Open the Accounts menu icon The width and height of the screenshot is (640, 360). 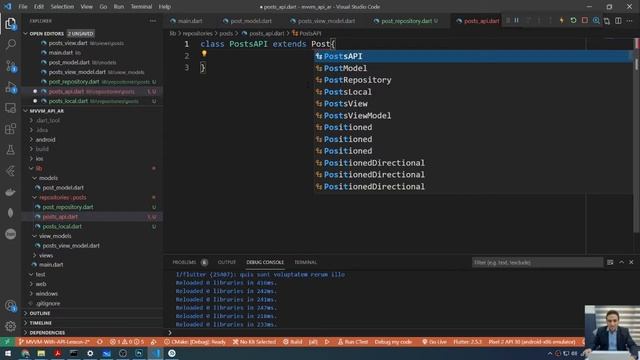pyautogui.click(x=11, y=306)
